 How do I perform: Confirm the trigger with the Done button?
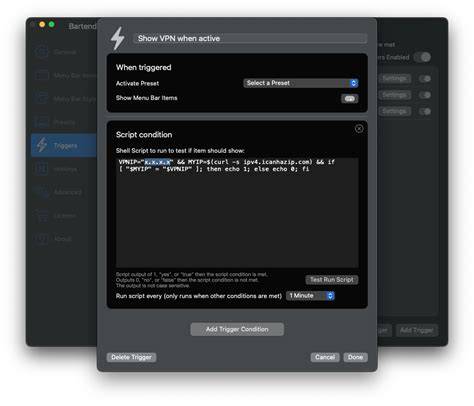pos(355,357)
